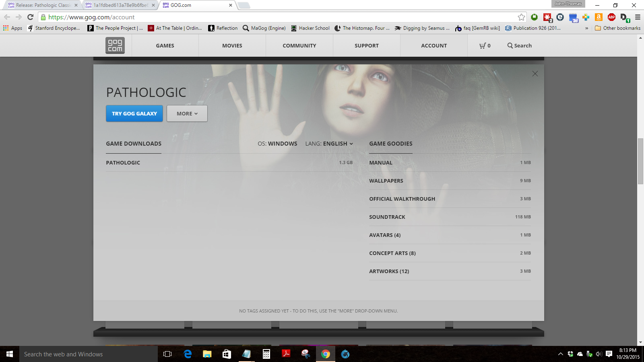Download the CONCEPT ARTS (8) pack
The image size is (644, 362).
(450, 253)
